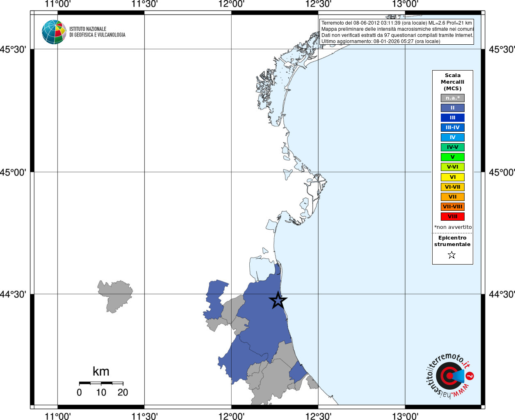
Task: Select the III-IV blue legend swatch
Action: (x=453, y=128)
